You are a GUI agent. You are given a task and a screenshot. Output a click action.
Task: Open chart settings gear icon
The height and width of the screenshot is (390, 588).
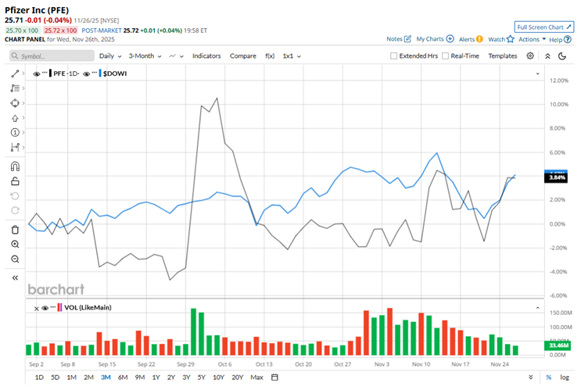click(530, 55)
